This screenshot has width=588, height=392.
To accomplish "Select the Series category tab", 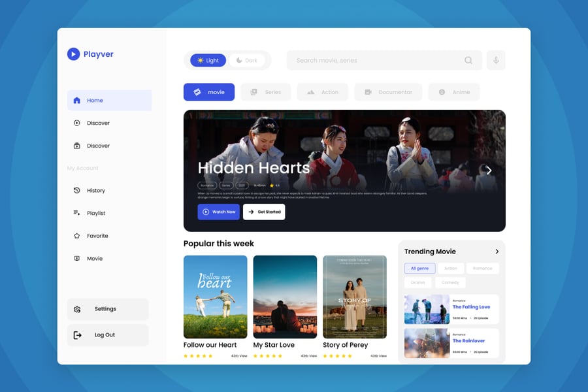I will coord(266,92).
